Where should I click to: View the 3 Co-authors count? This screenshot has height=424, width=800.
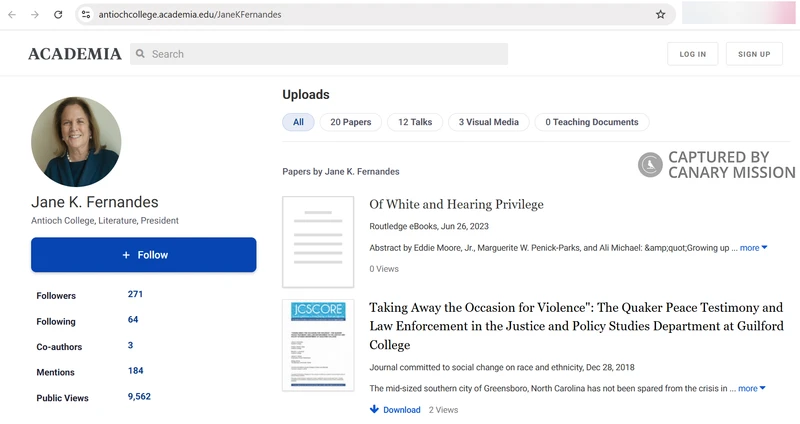[x=130, y=345]
